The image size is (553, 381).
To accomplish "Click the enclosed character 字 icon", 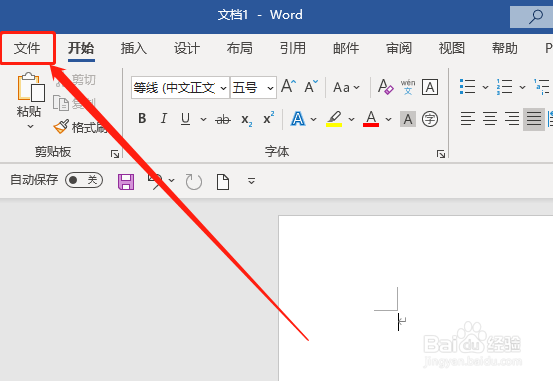I will (x=430, y=119).
